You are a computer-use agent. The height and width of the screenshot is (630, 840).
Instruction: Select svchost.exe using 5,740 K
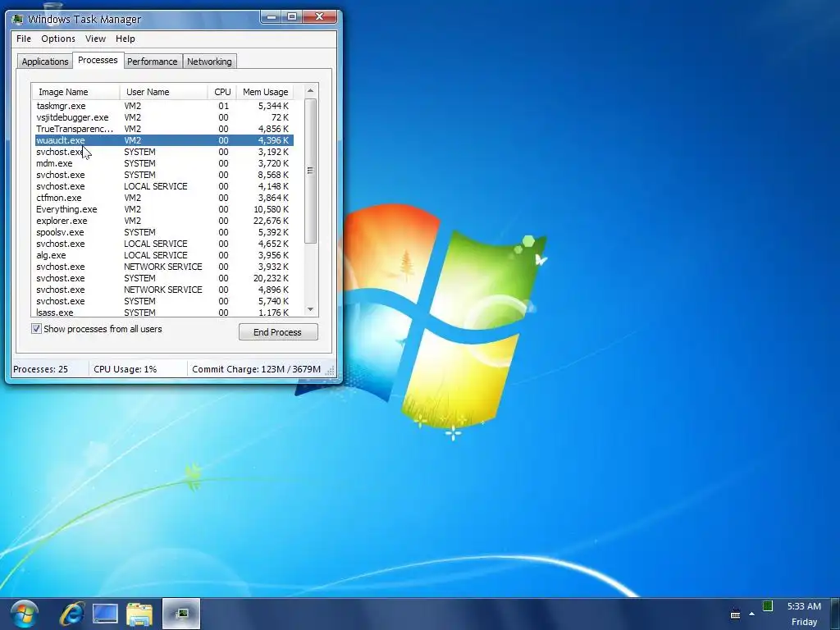pyautogui.click(x=164, y=301)
